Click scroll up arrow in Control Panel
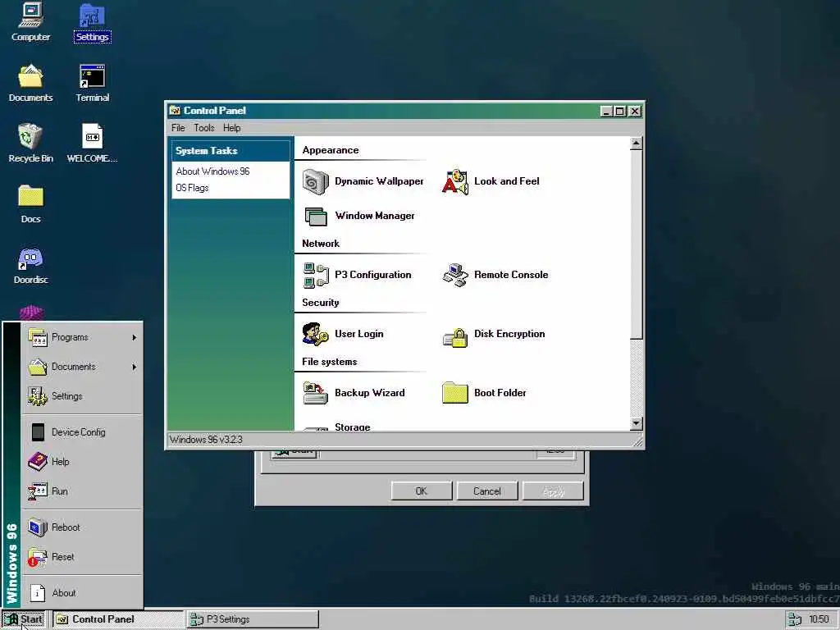The width and height of the screenshot is (840, 630). tap(636, 143)
